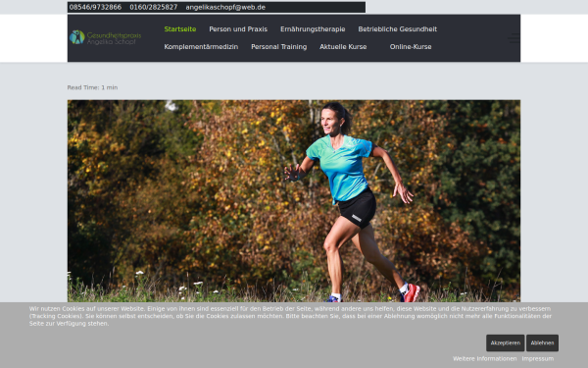Open the Weitere Informationen link
Viewport: 588px width, 368px height.
click(484, 358)
